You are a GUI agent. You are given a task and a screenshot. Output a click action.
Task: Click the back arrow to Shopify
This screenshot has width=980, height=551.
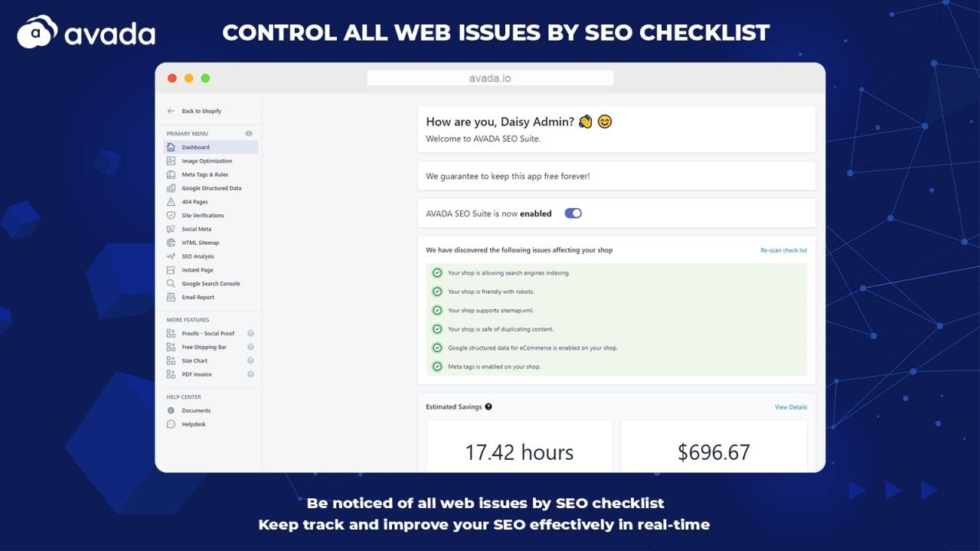pyautogui.click(x=171, y=111)
